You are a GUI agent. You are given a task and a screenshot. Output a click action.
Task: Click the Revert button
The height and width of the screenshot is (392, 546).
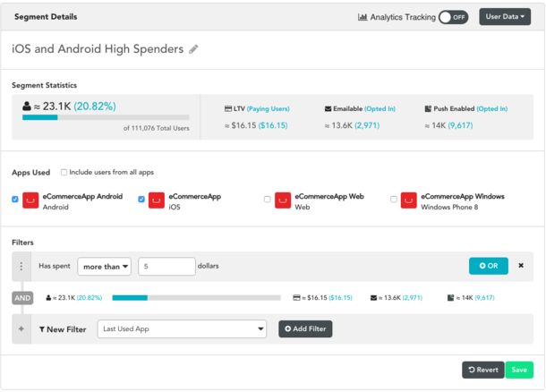point(482,369)
